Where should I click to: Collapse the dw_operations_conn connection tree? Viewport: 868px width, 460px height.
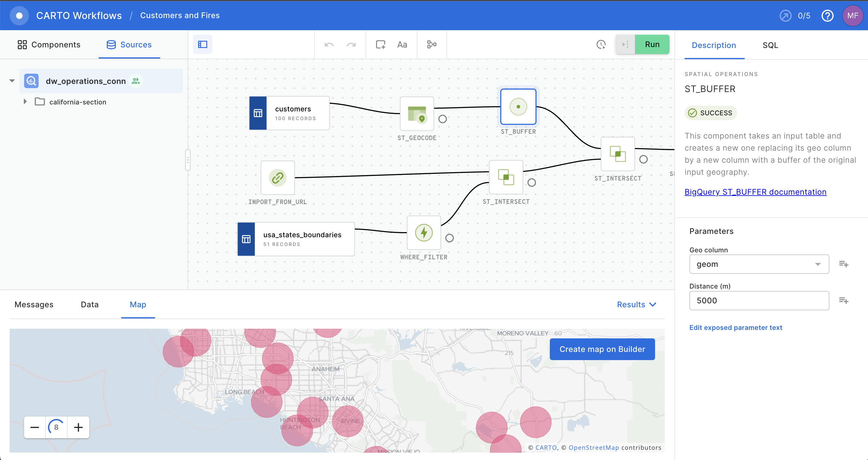coord(11,81)
